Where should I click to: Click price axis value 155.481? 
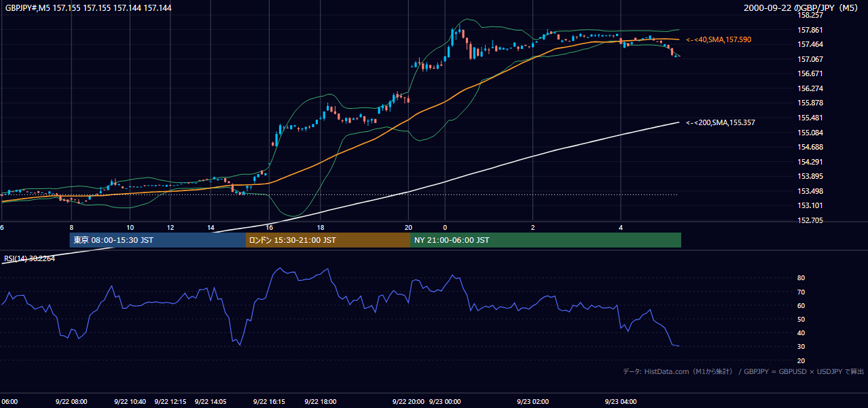point(810,118)
